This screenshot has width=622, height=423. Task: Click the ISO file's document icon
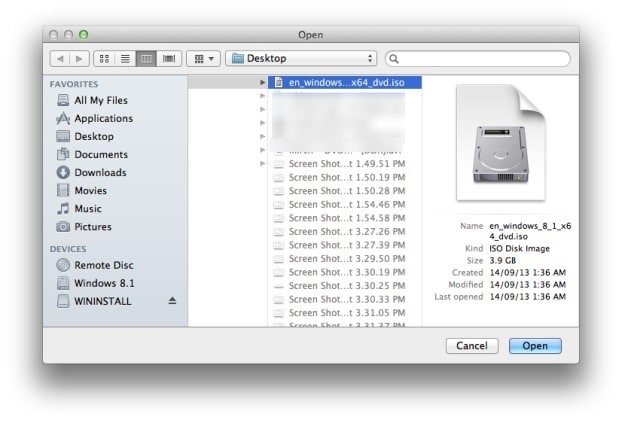click(x=279, y=82)
